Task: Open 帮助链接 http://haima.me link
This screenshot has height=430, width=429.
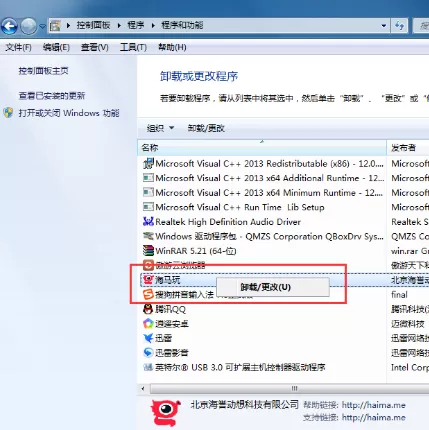Action: pyautogui.click(x=374, y=405)
